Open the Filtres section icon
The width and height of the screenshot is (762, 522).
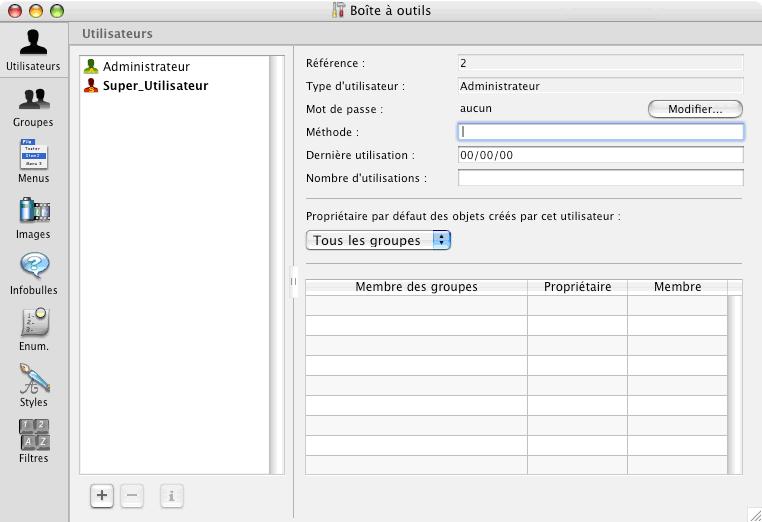pos(34,435)
